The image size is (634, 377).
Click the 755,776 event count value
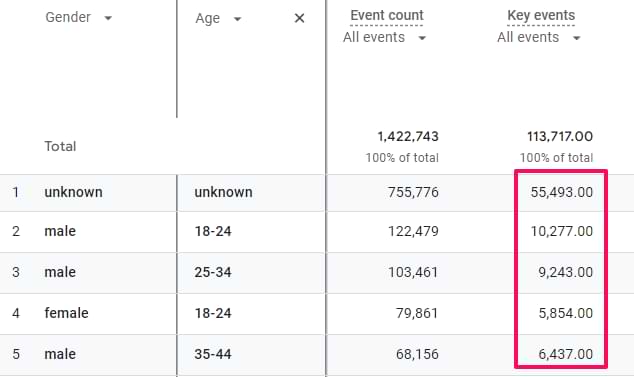pyautogui.click(x=413, y=192)
